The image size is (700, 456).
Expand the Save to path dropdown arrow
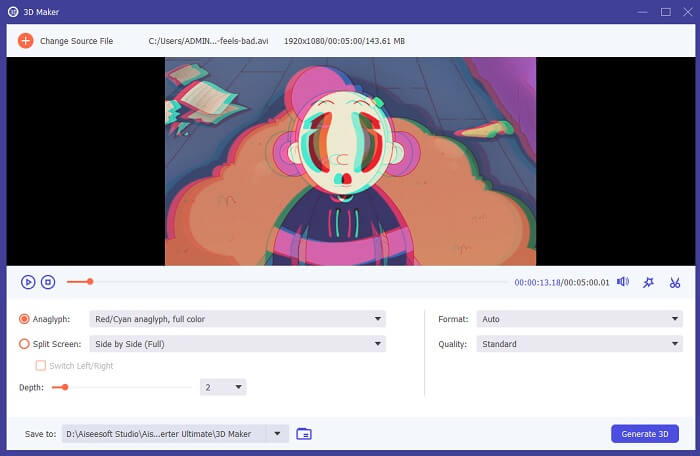pos(277,434)
